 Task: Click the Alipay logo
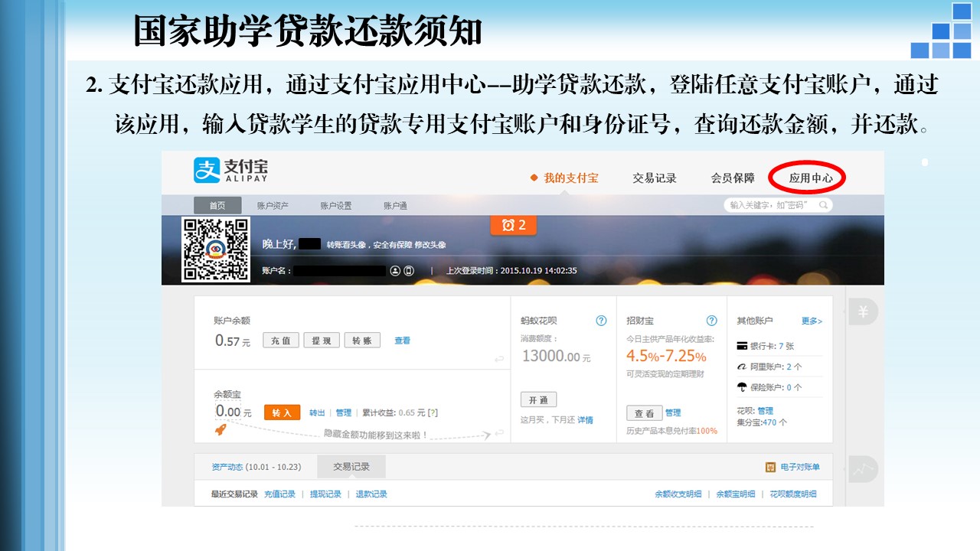point(230,171)
